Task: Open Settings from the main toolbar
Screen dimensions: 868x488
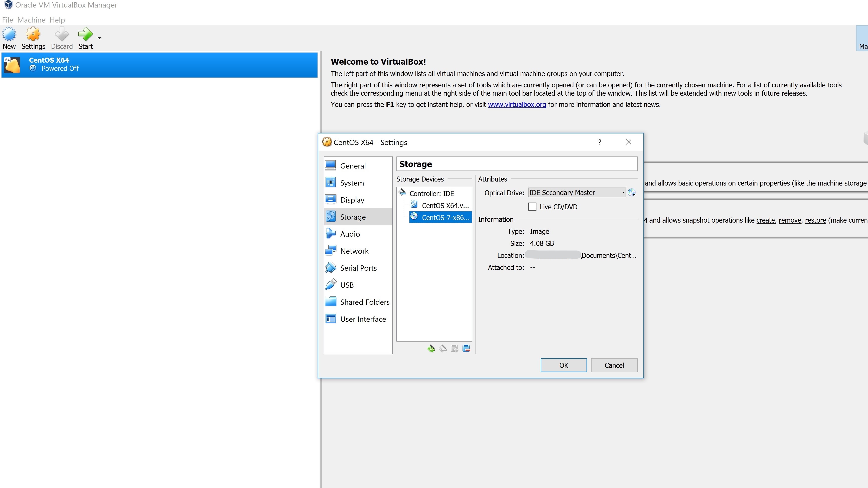Action: pos(33,34)
